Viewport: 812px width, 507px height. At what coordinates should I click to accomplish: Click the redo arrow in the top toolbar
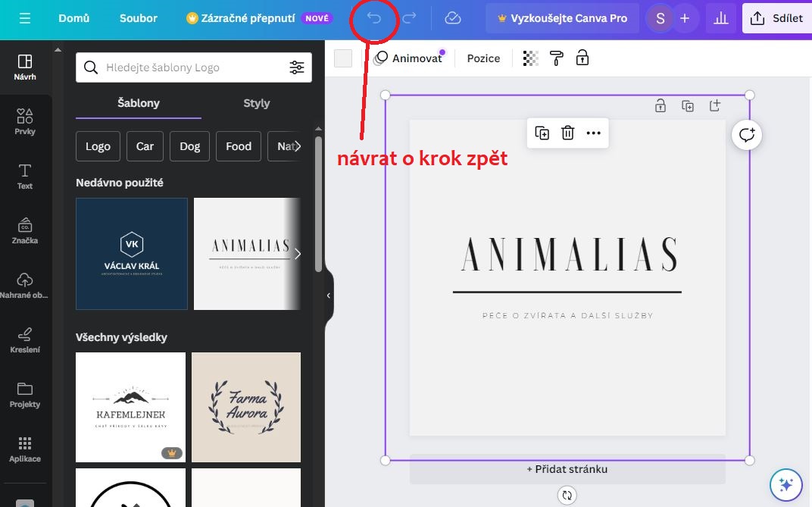tap(409, 18)
